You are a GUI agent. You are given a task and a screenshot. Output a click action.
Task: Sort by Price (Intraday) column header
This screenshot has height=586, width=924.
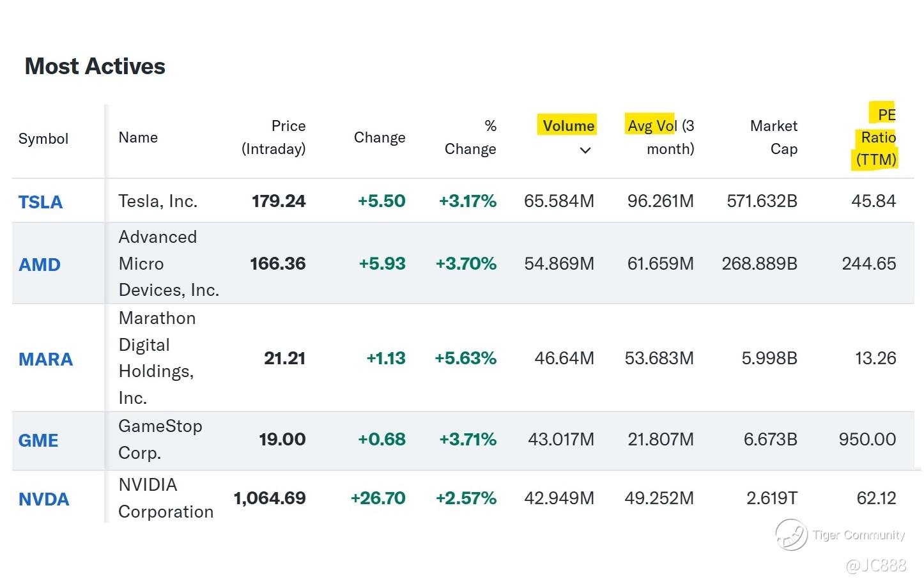click(274, 137)
